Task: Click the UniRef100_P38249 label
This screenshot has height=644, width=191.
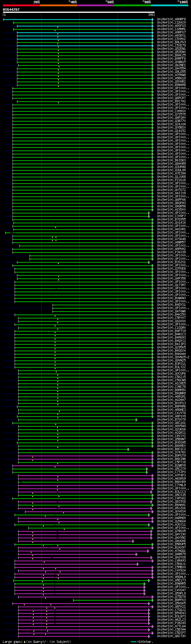Action: [171, 623]
